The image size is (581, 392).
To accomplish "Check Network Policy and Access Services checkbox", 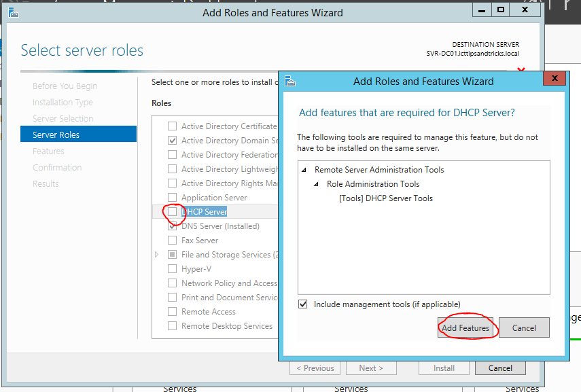I will [173, 283].
